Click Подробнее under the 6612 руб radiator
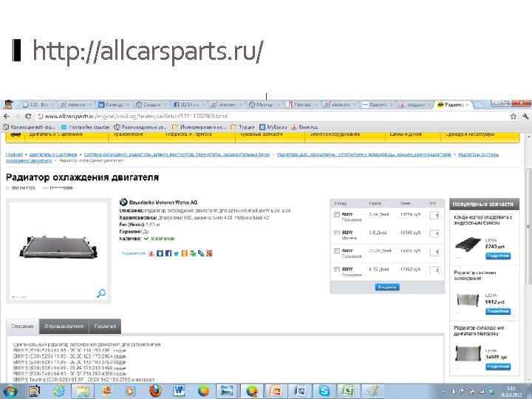The width and height of the screenshot is (532, 399). [x=498, y=311]
